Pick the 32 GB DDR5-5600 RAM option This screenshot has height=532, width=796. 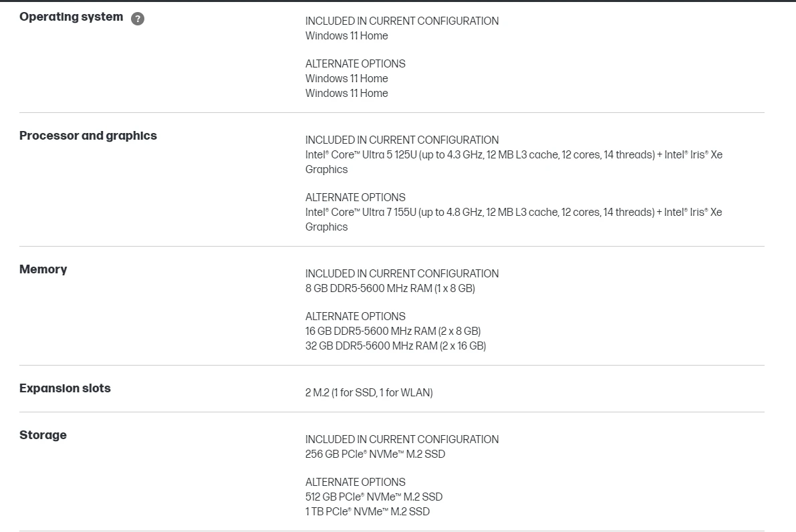tap(396, 346)
